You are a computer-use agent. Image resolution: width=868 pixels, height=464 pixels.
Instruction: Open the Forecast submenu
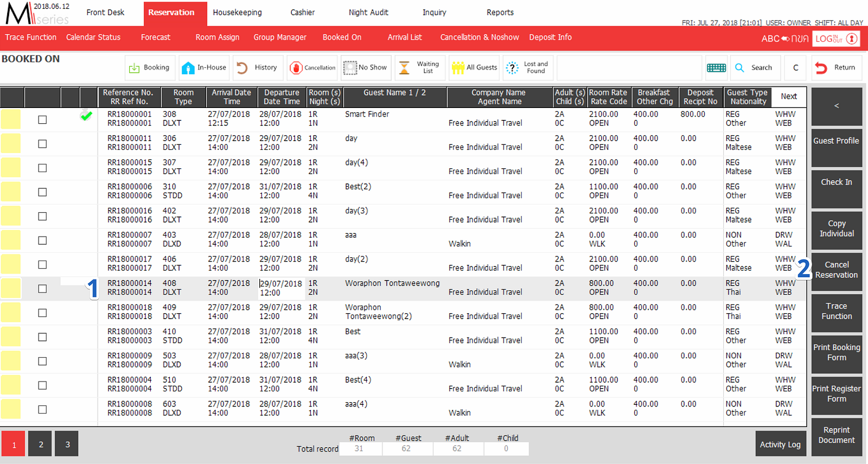[x=155, y=37]
